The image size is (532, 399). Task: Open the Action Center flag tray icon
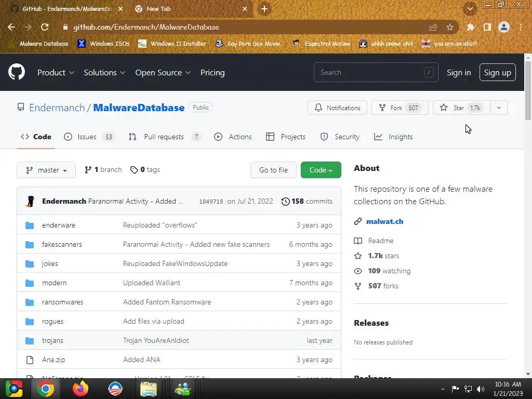[455, 389]
